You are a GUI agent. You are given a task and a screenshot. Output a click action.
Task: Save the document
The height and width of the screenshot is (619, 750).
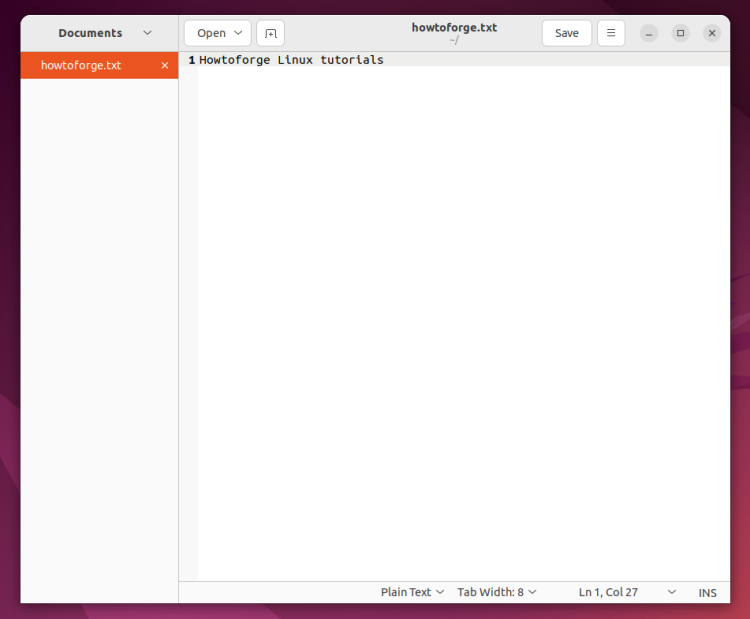pyautogui.click(x=567, y=33)
